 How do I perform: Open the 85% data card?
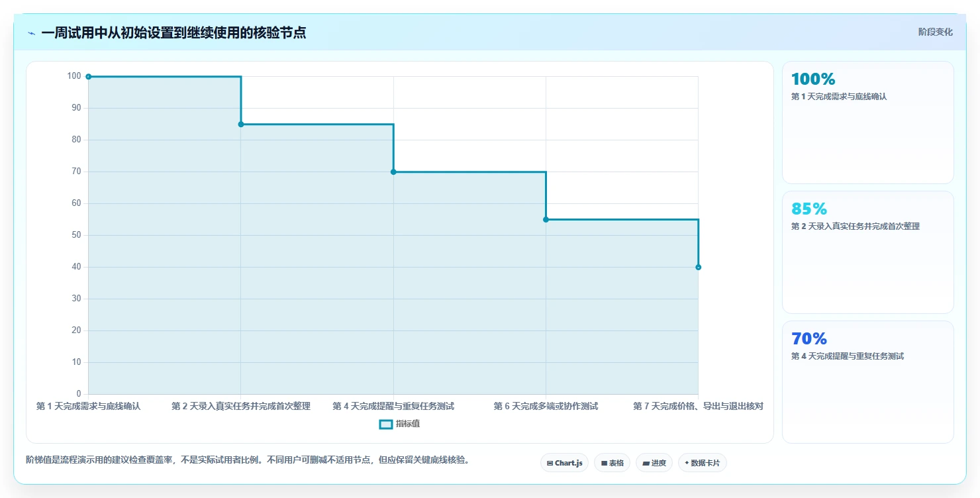coord(867,252)
